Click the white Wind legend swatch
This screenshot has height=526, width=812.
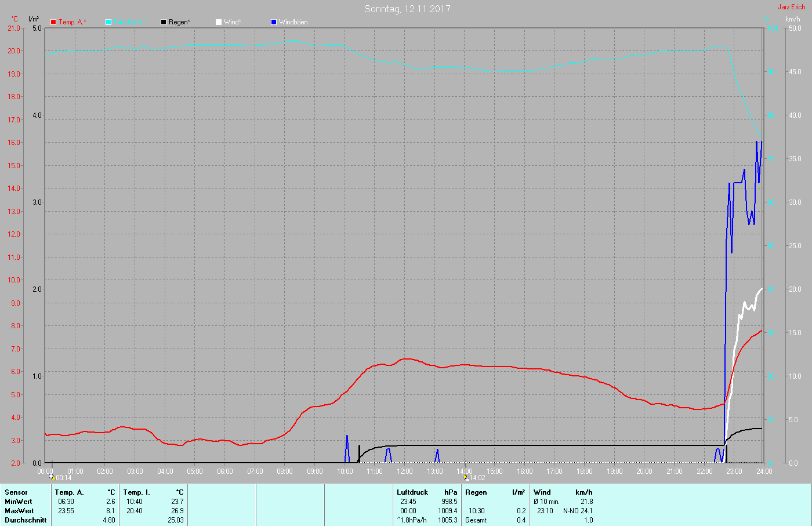coord(219,22)
